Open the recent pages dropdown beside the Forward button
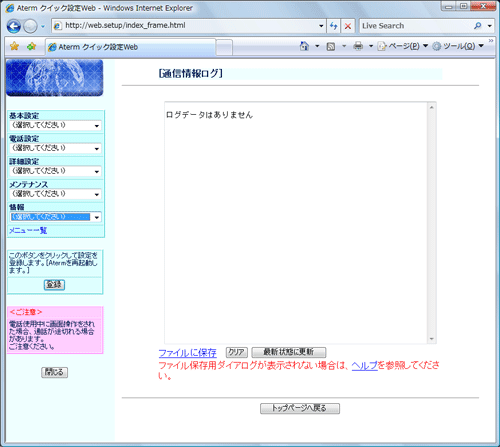Image resolution: width=500 pixels, height=447 pixels. (43, 26)
